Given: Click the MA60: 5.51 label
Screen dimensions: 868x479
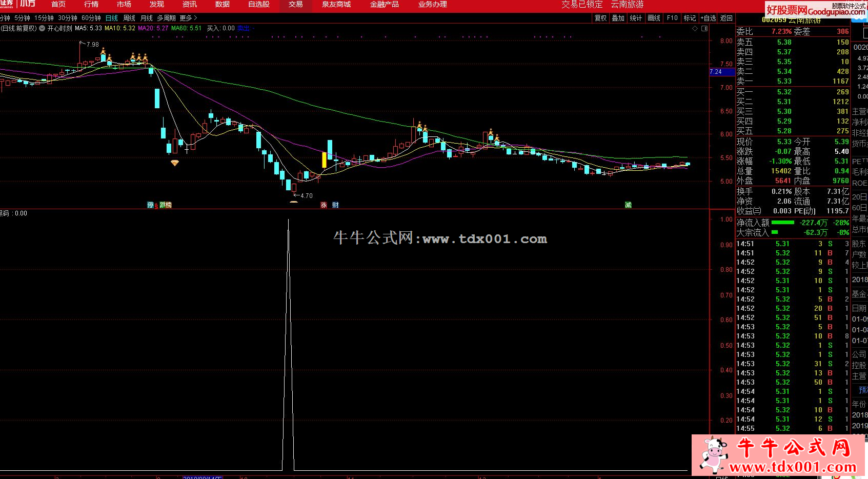Looking at the screenshot, I should pos(187,28).
